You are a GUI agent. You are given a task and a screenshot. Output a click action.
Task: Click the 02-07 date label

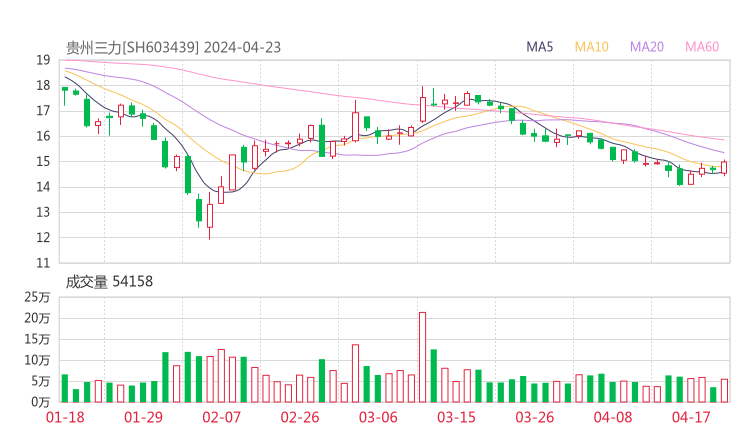coord(221,417)
